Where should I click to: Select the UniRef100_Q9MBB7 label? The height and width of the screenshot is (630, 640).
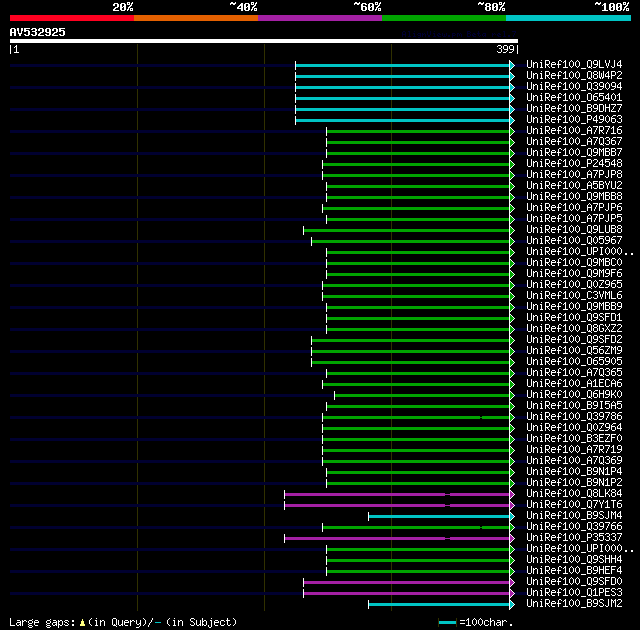click(x=574, y=153)
